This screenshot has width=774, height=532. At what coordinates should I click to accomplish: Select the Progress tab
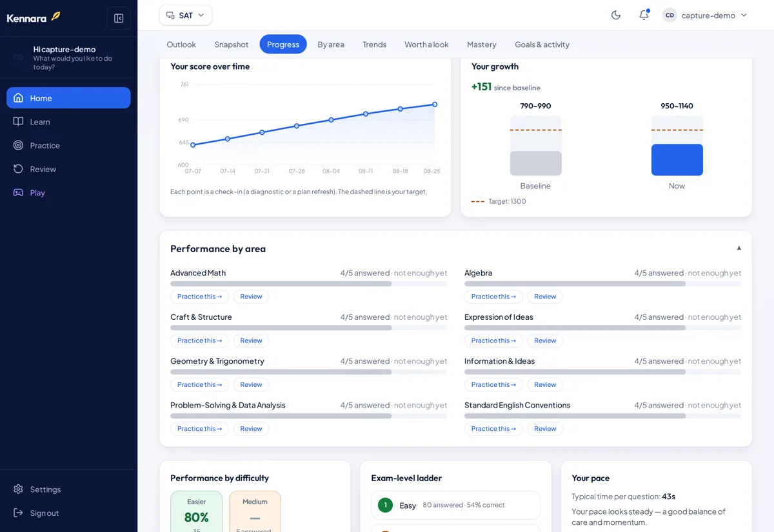coord(283,44)
